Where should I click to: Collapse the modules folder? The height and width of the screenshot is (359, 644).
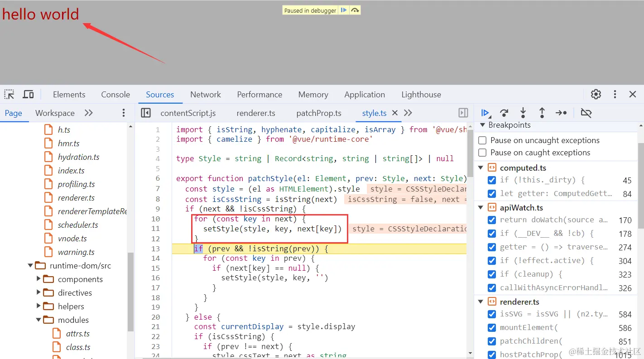[38, 320]
